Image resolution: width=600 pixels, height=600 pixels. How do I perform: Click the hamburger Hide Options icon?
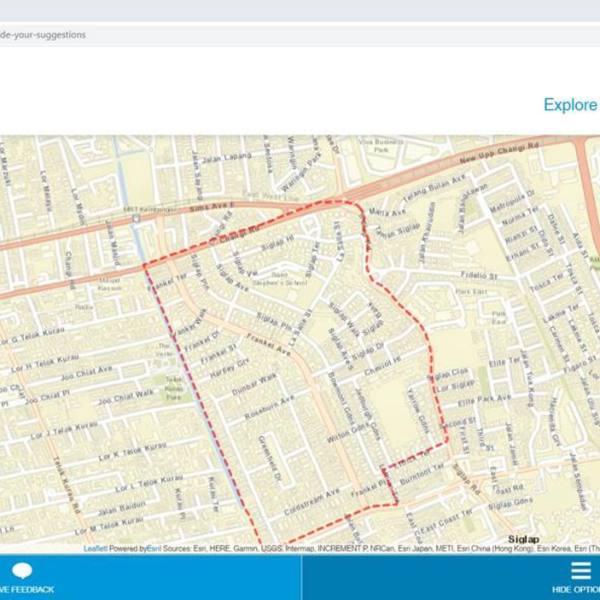coord(581,571)
